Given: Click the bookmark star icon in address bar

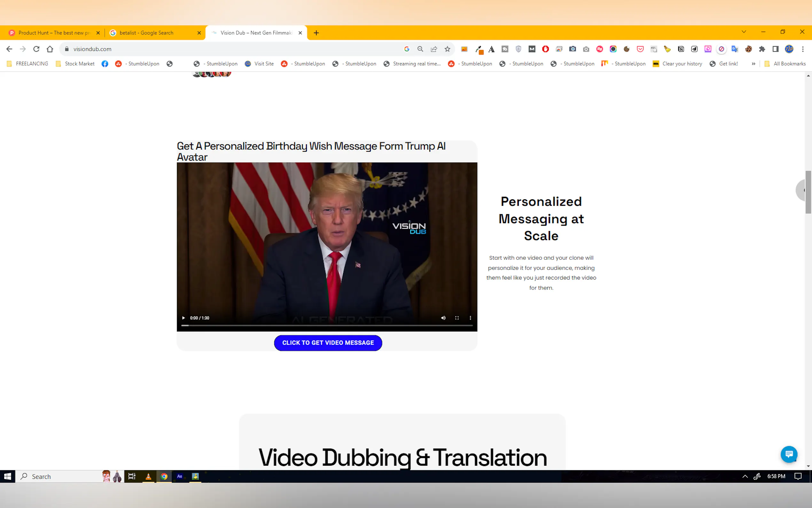Looking at the screenshot, I should pyautogui.click(x=447, y=49).
